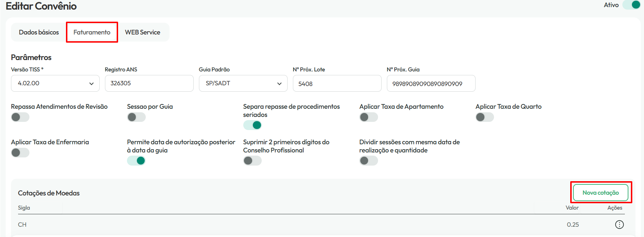Screen dimensions: 644x237
Task: Open the Versão TISS 4.02.00 dropdown
Action: pyautogui.click(x=55, y=83)
